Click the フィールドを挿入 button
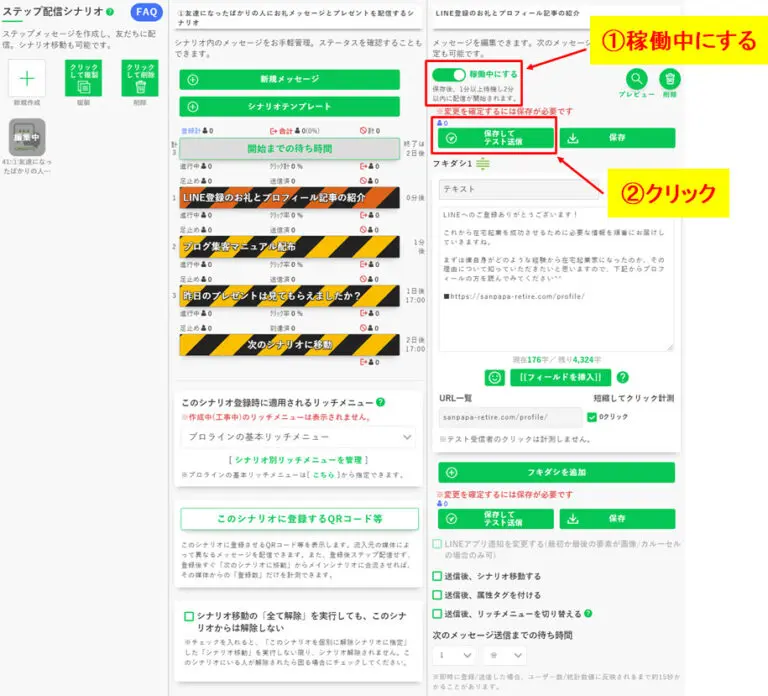Viewport: 768px width, 696px height. [560, 378]
